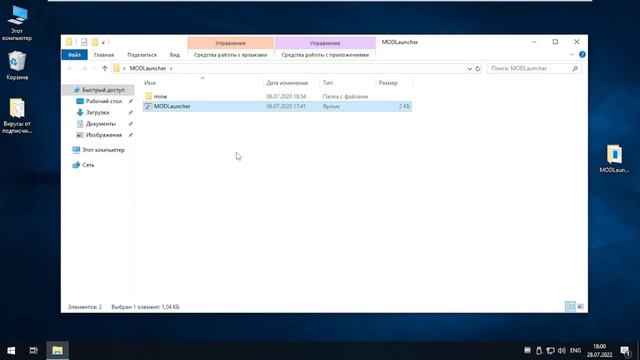Switch to the Главная ribbon tab
Viewport: 640px width, 360px height.
(x=104, y=55)
